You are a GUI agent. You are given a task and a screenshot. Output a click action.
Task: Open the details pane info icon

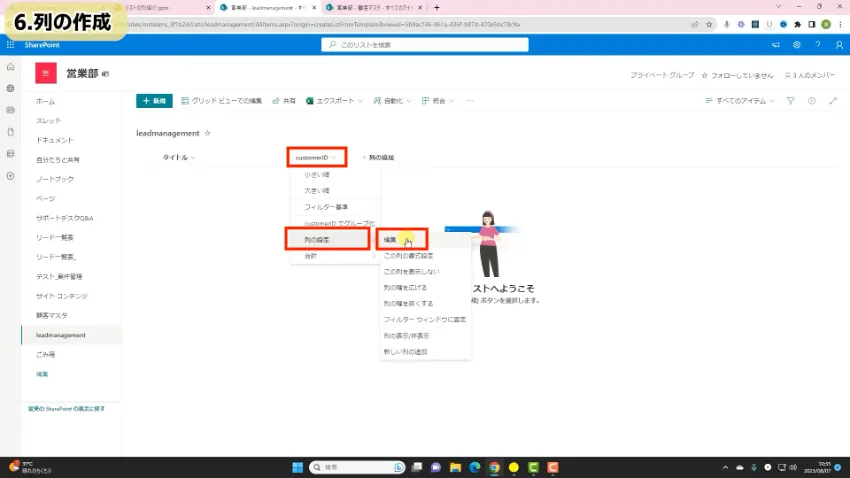pos(810,101)
